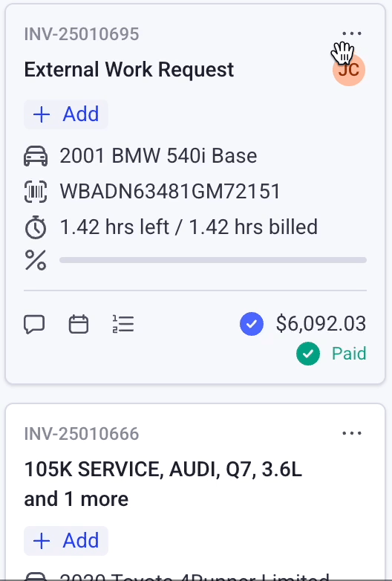Open the External Work Request title

(129, 70)
